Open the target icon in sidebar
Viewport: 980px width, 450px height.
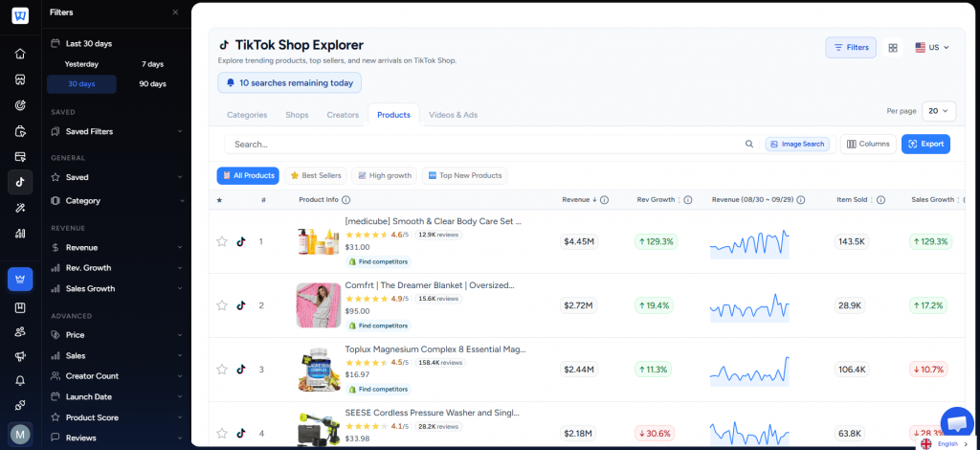point(20,105)
